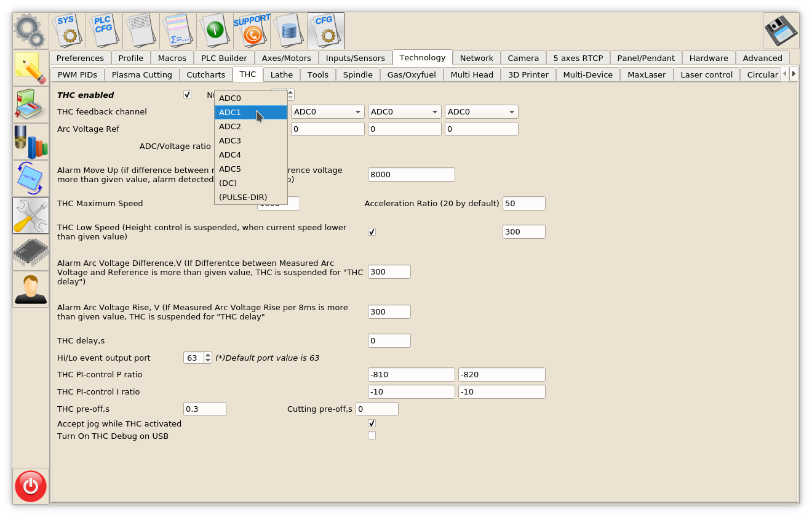
Task: Increase the Hi/Lo event output port value
Action: 208,355
